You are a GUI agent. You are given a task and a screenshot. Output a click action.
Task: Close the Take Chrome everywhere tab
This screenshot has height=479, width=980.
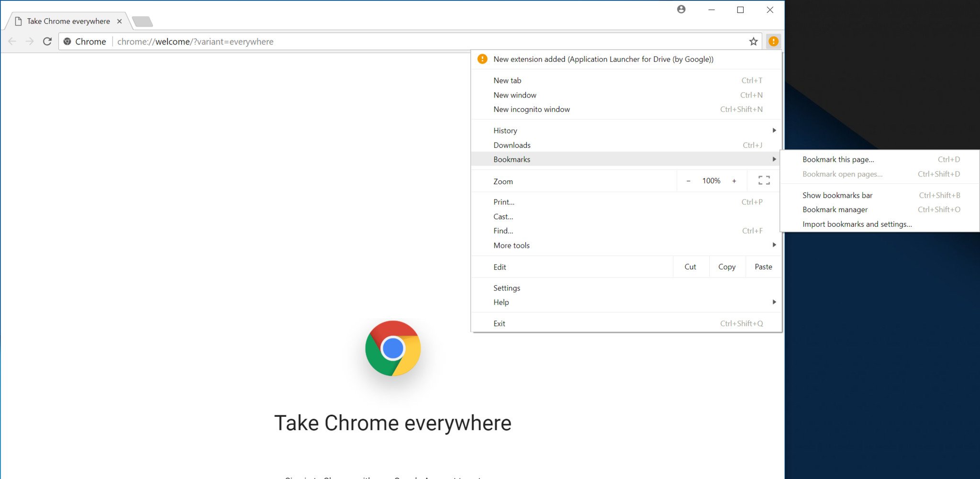click(120, 21)
